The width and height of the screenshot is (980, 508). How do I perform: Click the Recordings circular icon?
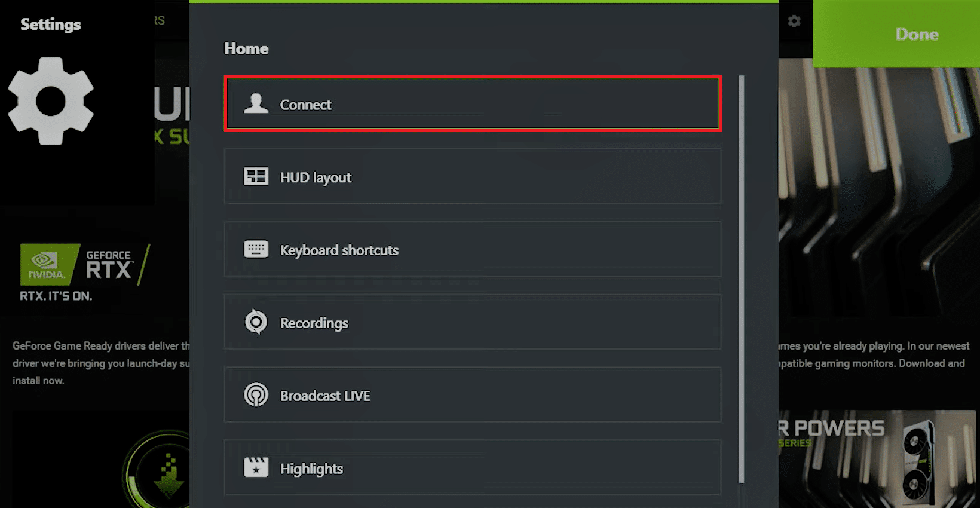click(x=256, y=322)
